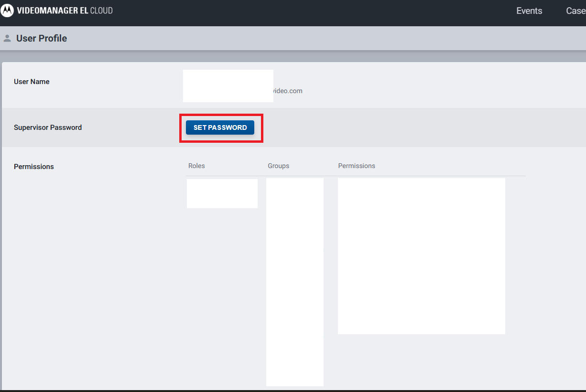Open the Events menu

coord(529,11)
